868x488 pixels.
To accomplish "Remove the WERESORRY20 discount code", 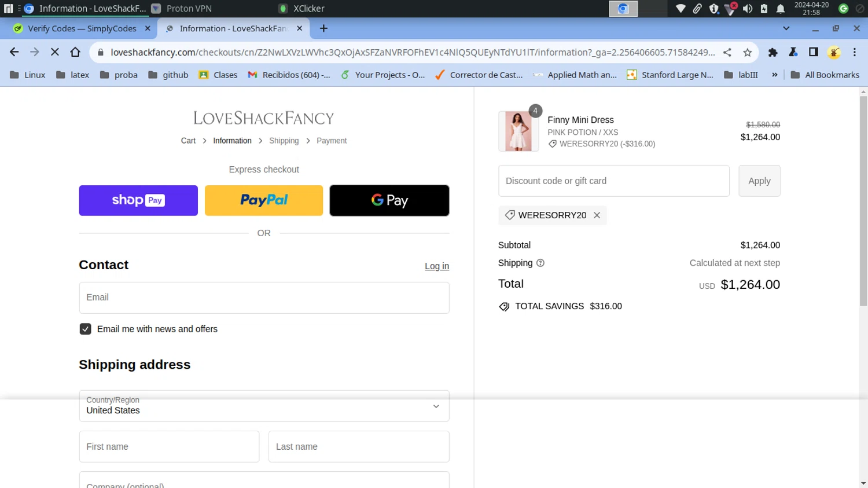I will point(597,215).
